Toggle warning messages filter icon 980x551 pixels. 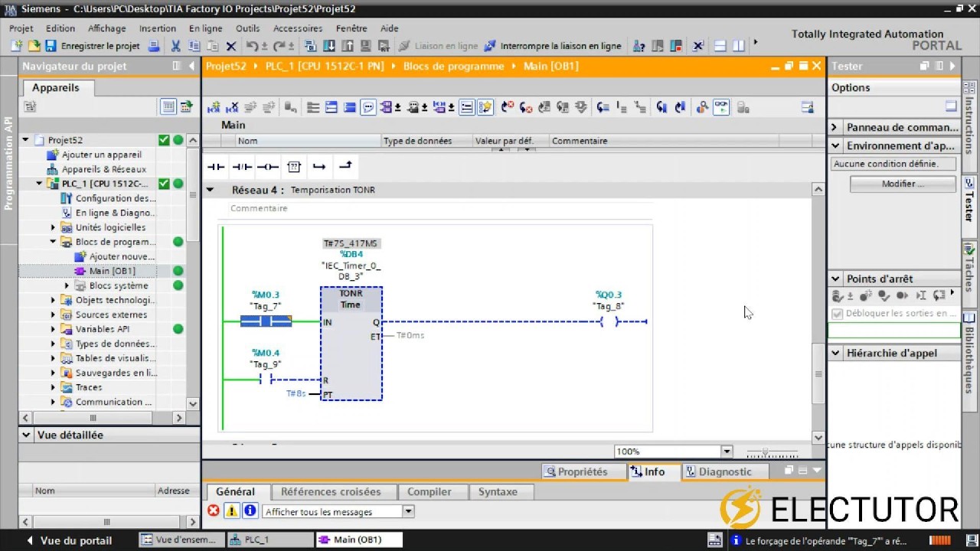tap(231, 511)
